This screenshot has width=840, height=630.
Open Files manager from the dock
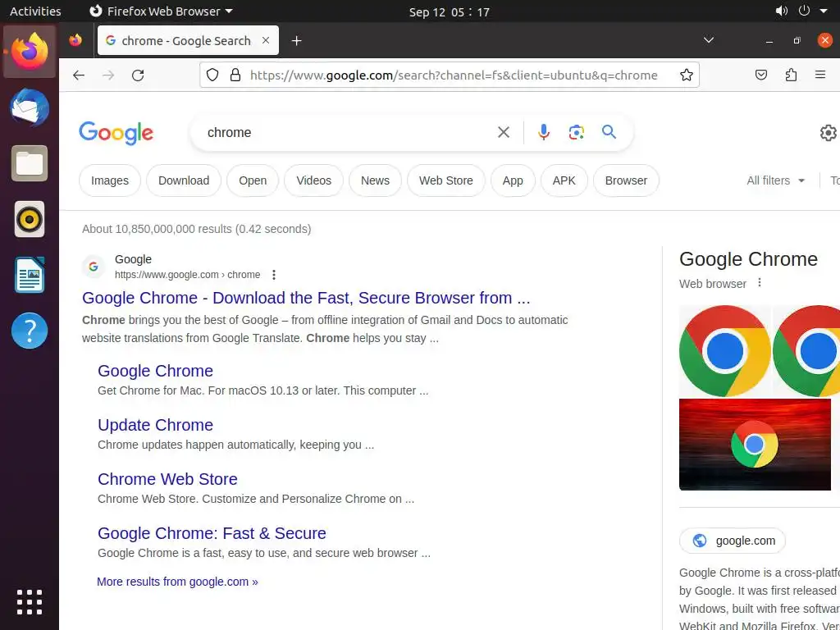[30, 163]
